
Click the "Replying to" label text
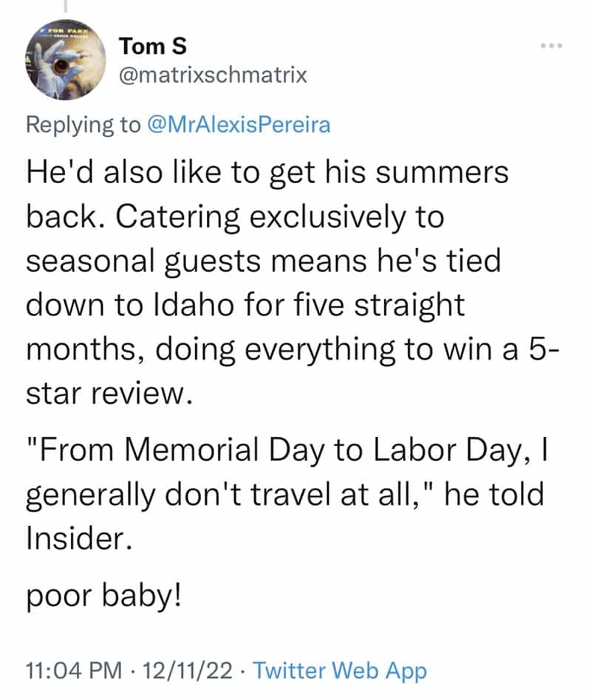pyautogui.click(x=82, y=124)
